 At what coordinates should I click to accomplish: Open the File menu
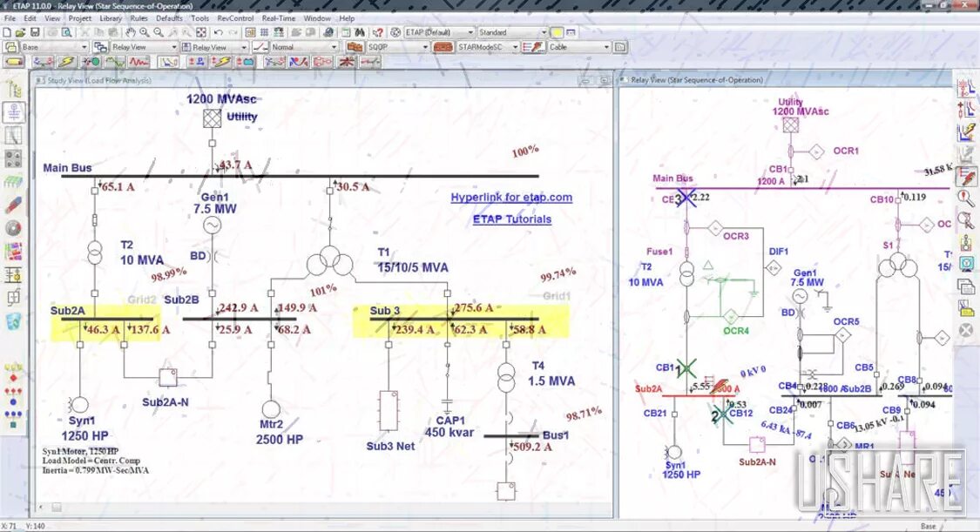point(10,19)
